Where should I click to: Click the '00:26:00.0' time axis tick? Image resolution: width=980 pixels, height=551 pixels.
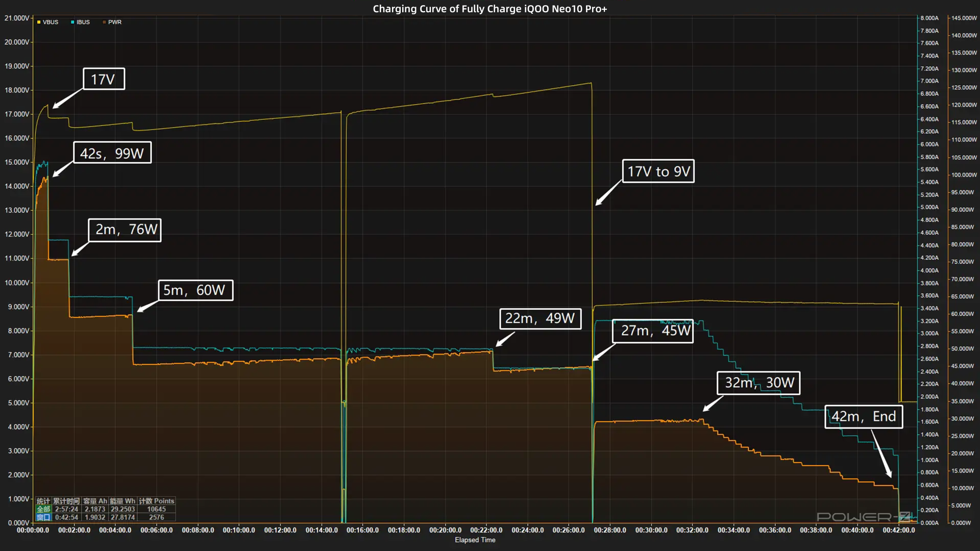tap(569, 530)
